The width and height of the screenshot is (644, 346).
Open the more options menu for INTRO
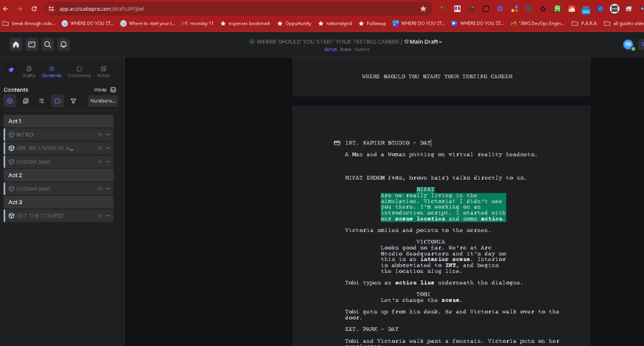(x=108, y=135)
